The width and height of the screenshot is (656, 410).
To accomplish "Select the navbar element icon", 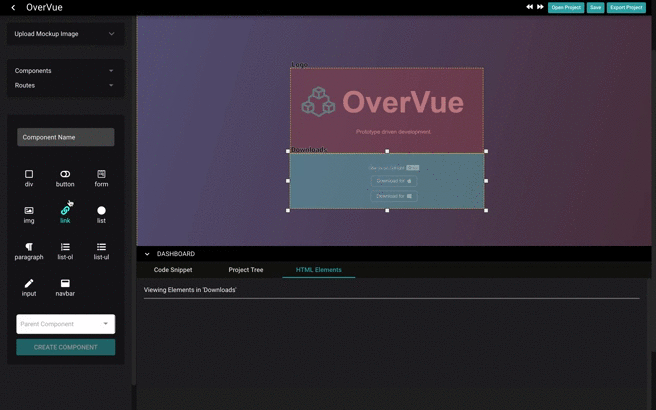I will tap(65, 283).
